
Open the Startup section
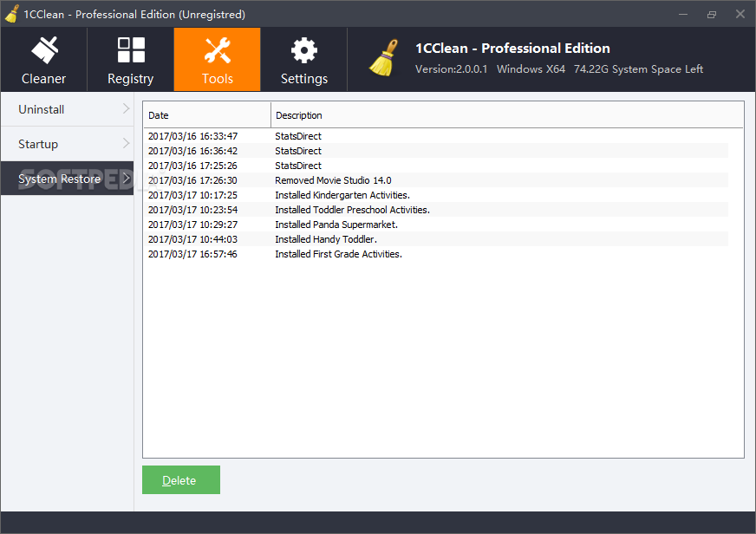pyautogui.click(x=67, y=144)
